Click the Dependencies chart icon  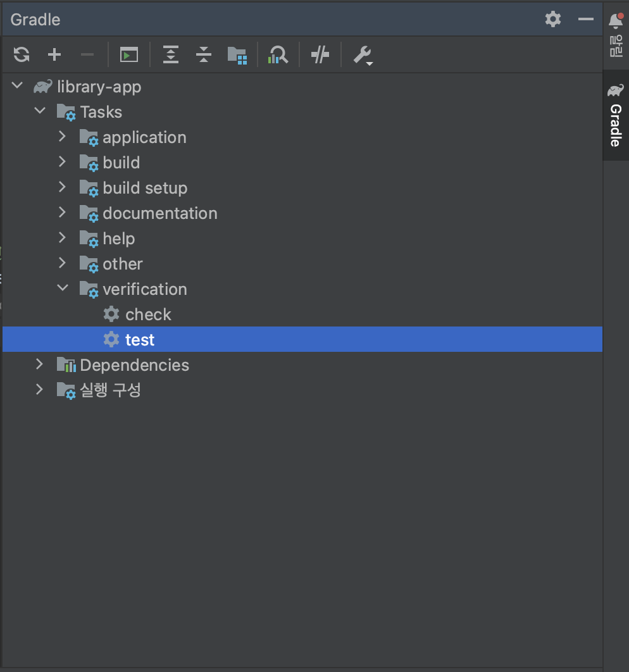[66, 364]
